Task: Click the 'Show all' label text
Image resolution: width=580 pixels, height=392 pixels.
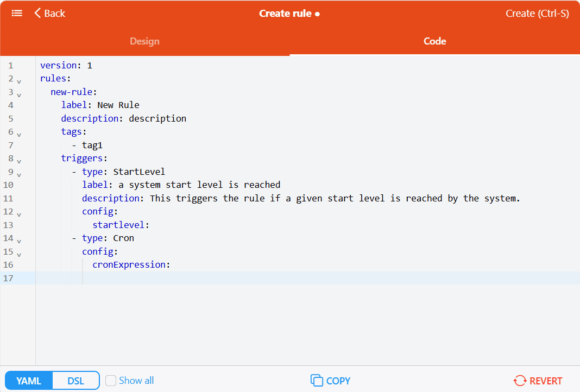Action: pyautogui.click(x=136, y=381)
